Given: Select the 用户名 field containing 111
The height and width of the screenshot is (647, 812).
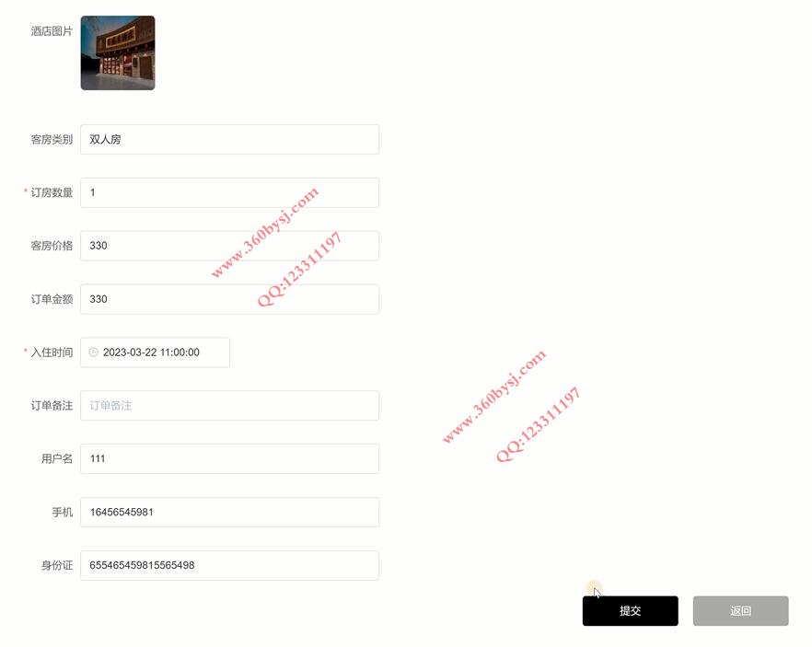Looking at the screenshot, I should click(229, 458).
